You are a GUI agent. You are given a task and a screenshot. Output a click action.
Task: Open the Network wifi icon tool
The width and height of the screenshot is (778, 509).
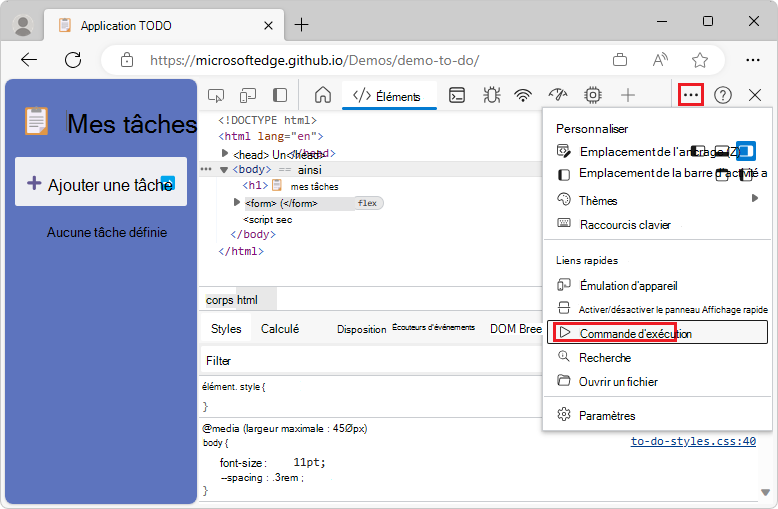(523, 95)
